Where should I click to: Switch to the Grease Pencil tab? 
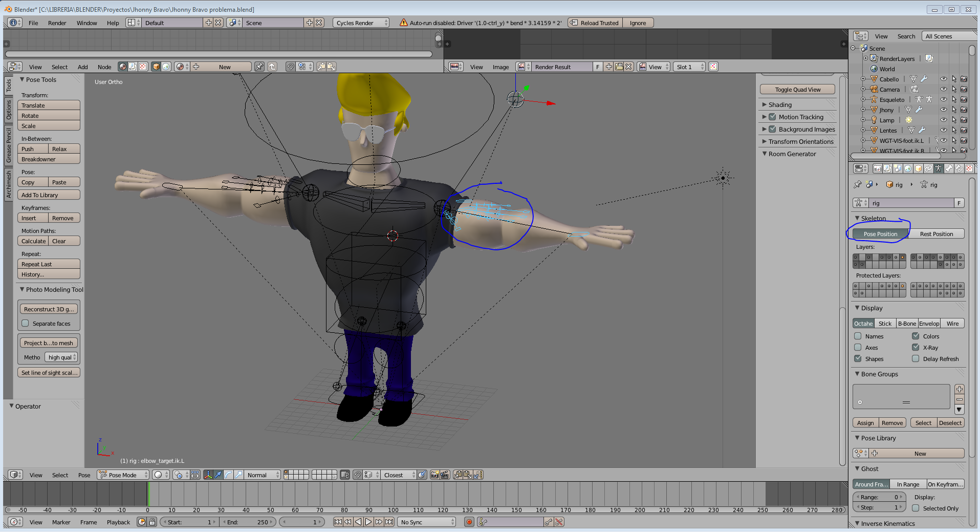(9, 145)
